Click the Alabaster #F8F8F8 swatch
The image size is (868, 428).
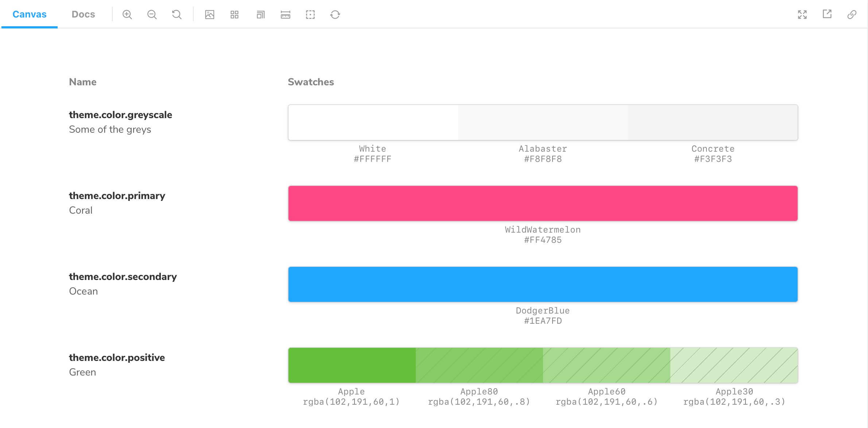(x=543, y=122)
